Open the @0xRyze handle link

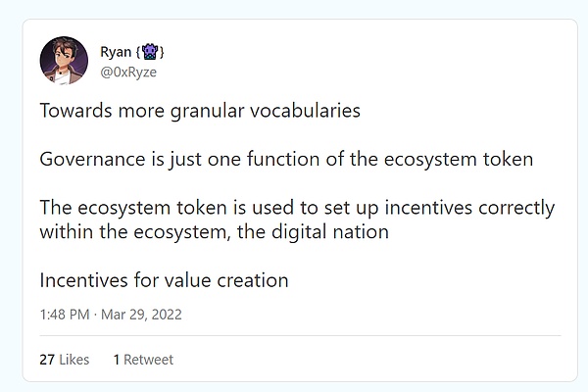pos(127,71)
